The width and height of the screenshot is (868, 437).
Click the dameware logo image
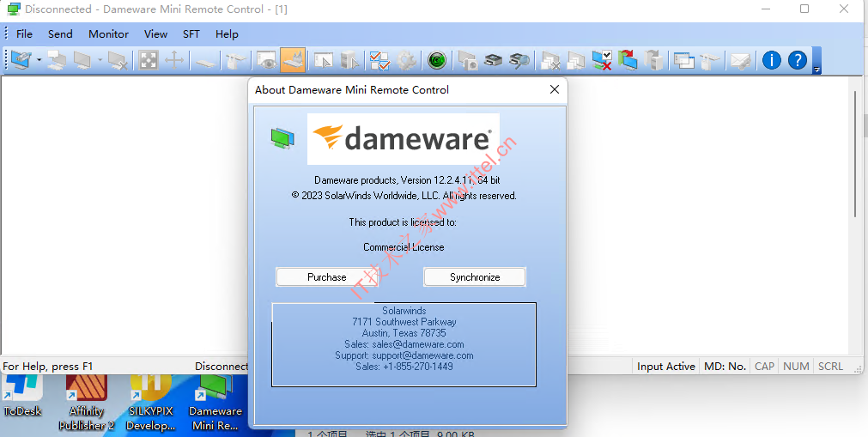pos(404,139)
